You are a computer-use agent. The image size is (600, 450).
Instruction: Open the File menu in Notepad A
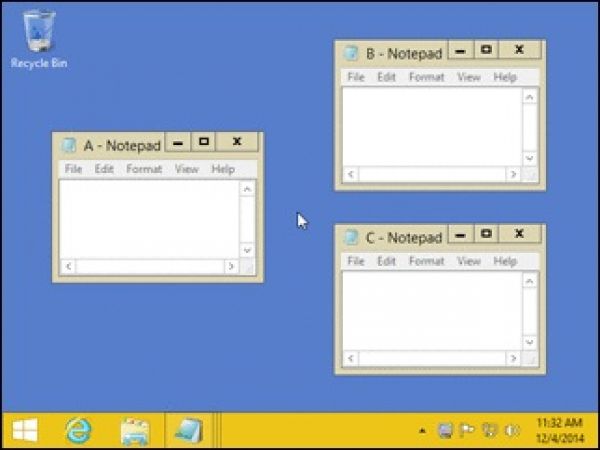click(x=73, y=169)
